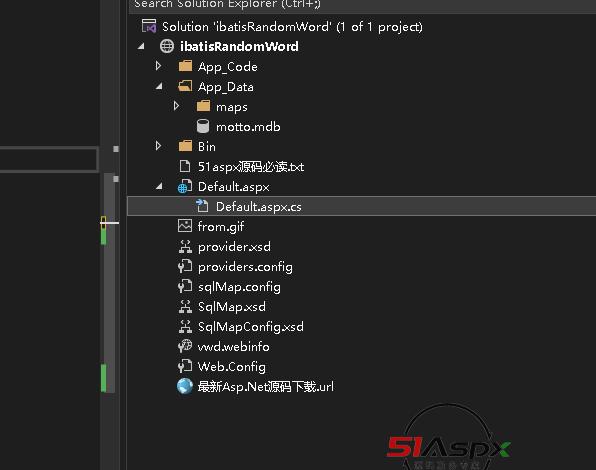
Task: Collapse the App_Data folder
Action: pos(159,86)
